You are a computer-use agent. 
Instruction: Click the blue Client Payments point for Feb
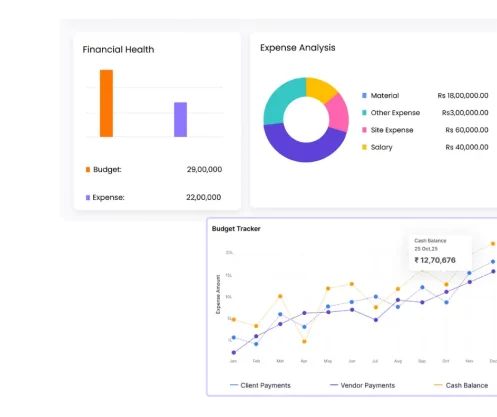(256, 344)
